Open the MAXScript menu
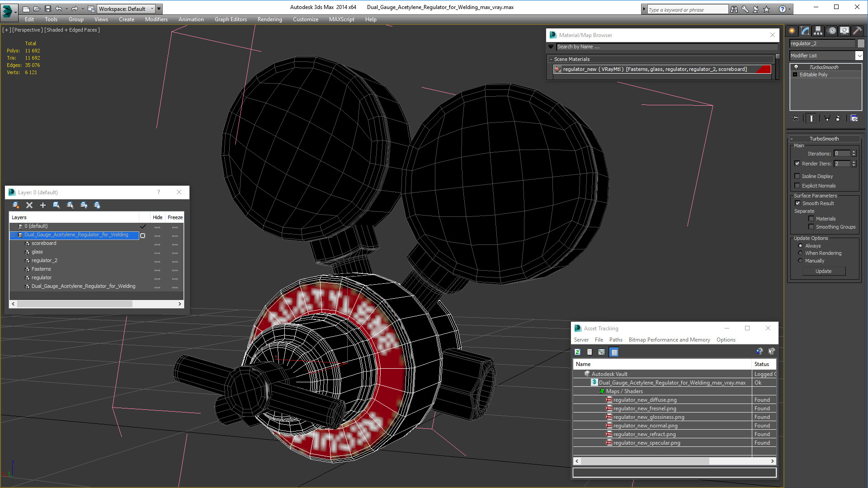Screen dimensions: 868x488 [341, 19]
